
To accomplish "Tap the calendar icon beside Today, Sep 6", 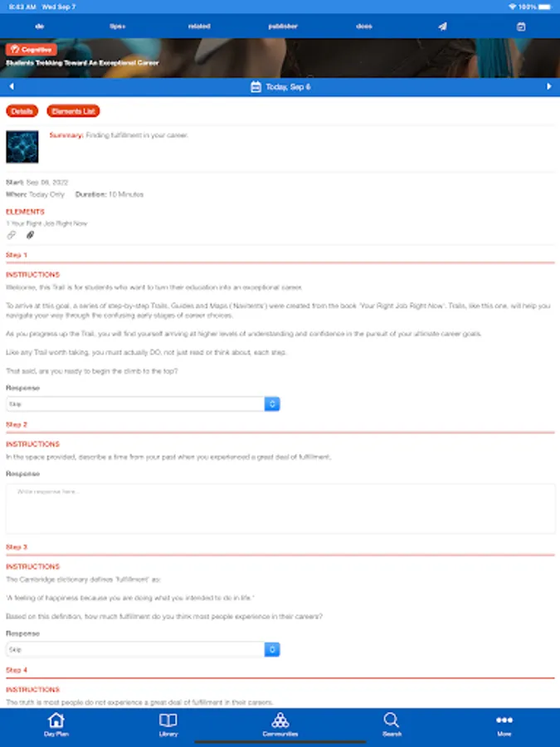I will tap(256, 86).
